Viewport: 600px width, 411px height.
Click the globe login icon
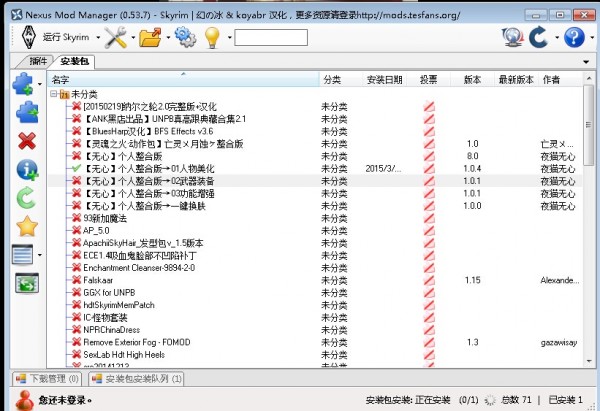(x=512, y=37)
